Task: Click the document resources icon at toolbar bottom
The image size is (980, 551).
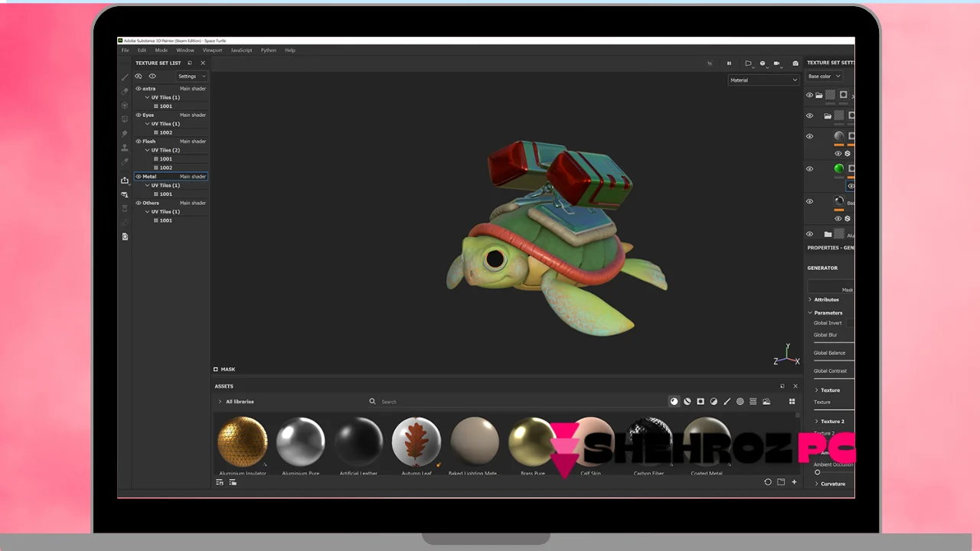Action: click(x=125, y=236)
